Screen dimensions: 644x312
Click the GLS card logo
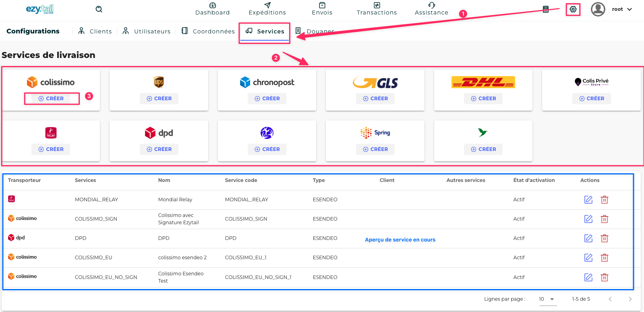(x=375, y=83)
